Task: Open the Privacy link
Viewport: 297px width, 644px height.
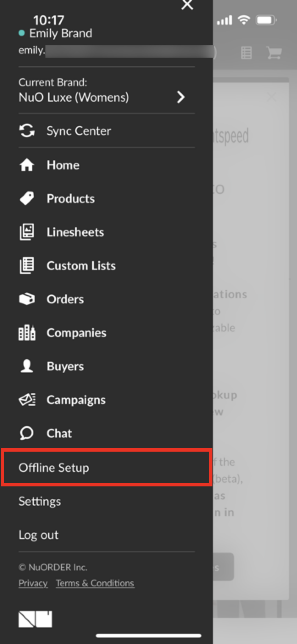Action: tap(33, 583)
